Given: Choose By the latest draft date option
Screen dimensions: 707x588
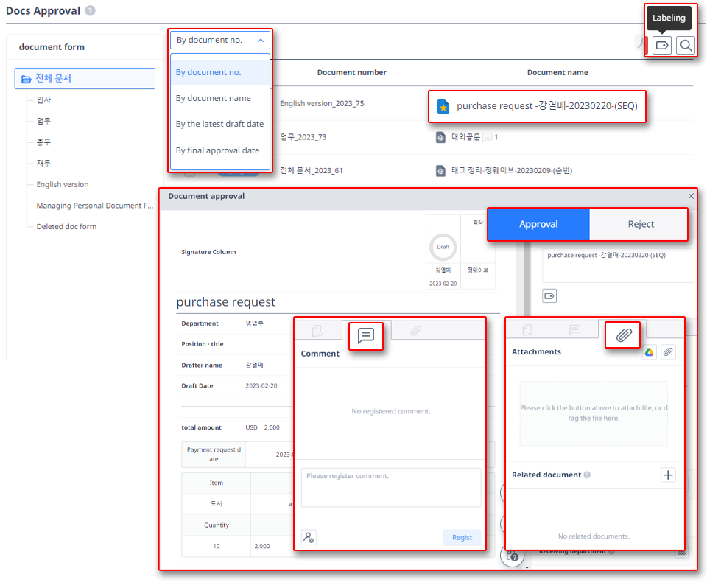Looking at the screenshot, I should point(220,124).
